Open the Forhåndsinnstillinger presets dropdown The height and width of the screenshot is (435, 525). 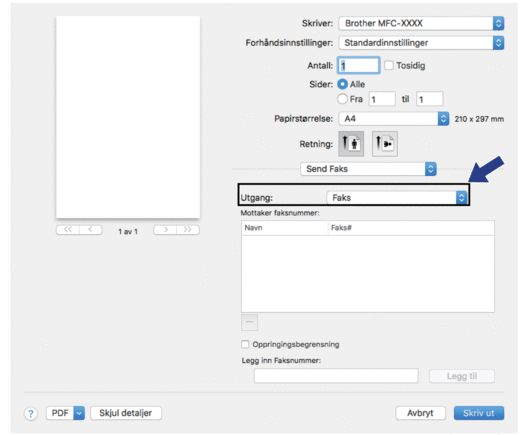pyautogui.click(x=421, y=43)
